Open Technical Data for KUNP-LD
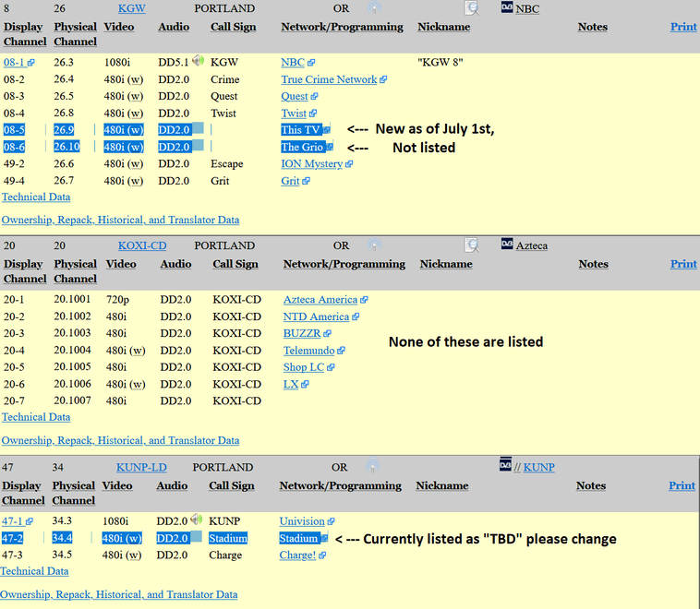This screenshot has height=609, width=700. coord(34,571)
